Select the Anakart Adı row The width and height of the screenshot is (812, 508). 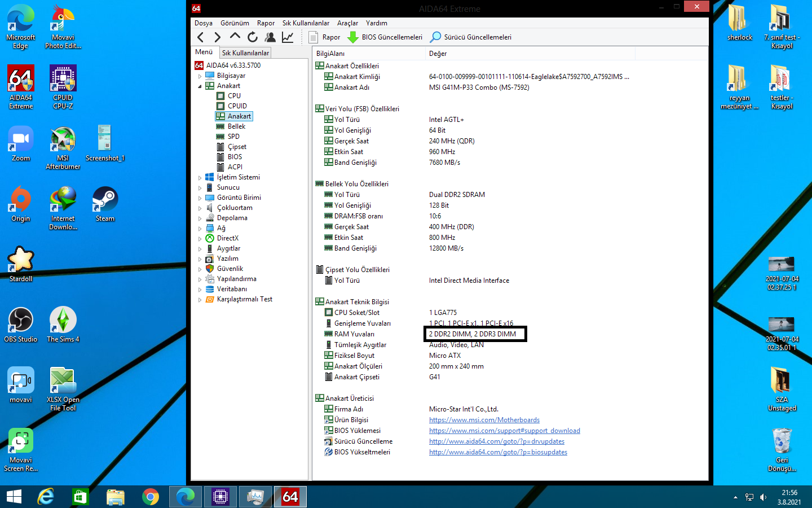tap(510, 87)
